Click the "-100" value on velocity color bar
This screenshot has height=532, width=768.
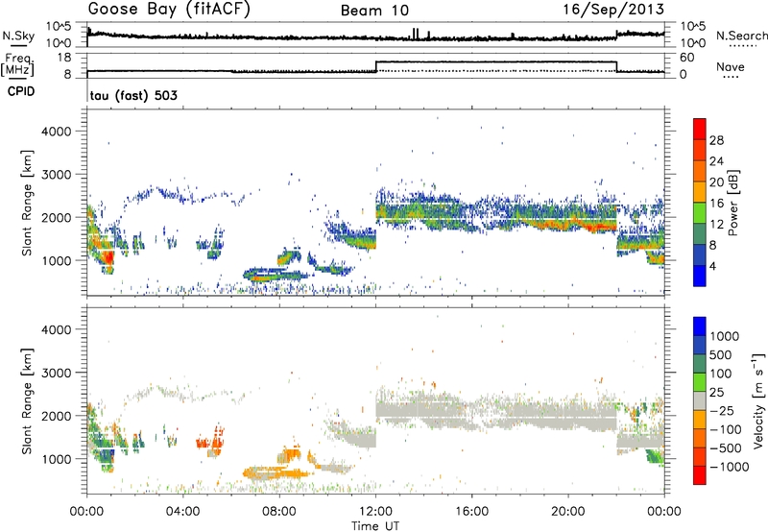(725, 429)
